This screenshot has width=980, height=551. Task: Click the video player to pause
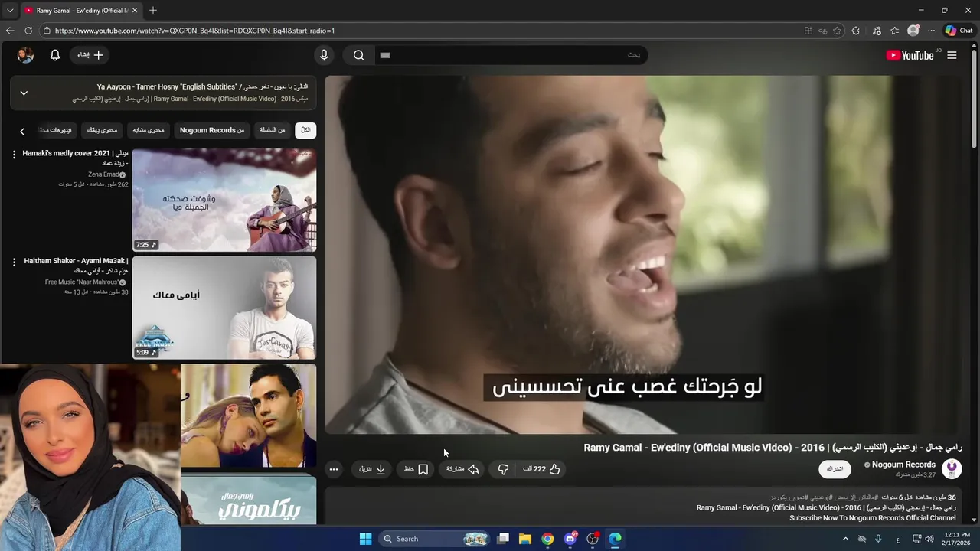coord(643,255)
